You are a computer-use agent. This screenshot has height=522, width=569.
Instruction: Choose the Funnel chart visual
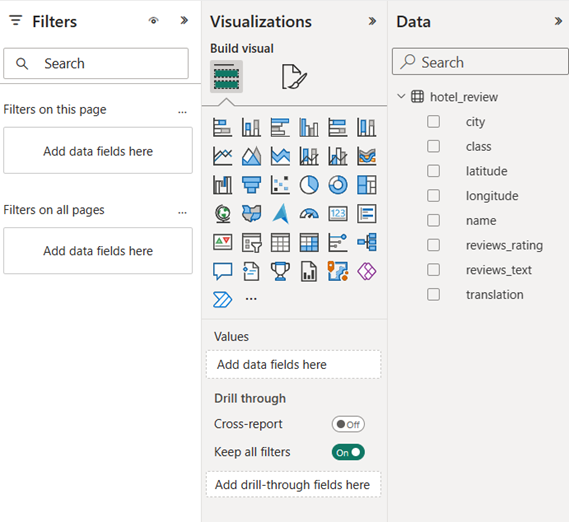click(251, 185)
